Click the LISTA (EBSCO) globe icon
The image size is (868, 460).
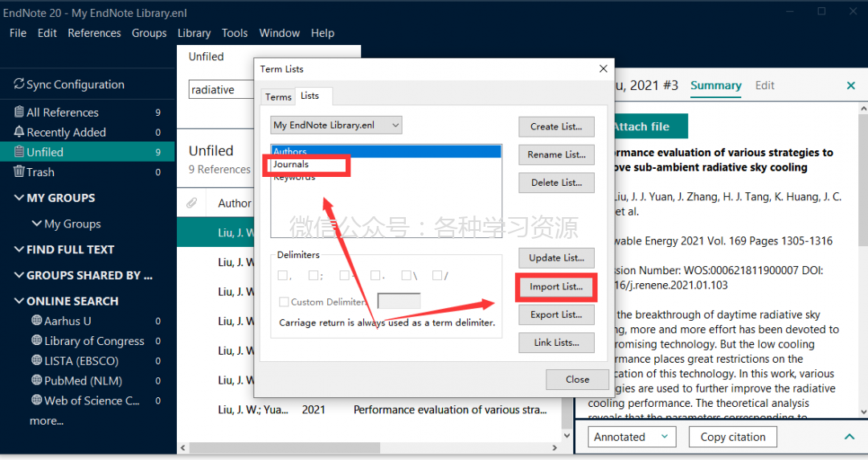[x=36, y=359]
